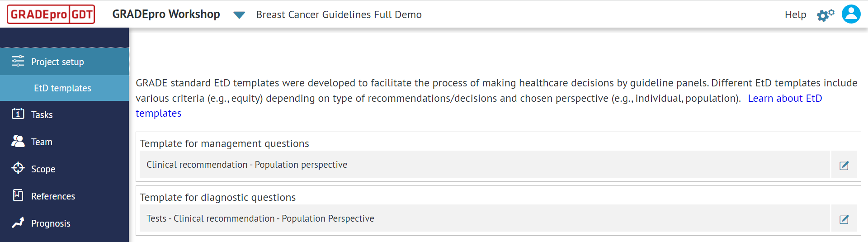Click the Team people icon
The image size is (868, 242).
[x=18, y=141]
